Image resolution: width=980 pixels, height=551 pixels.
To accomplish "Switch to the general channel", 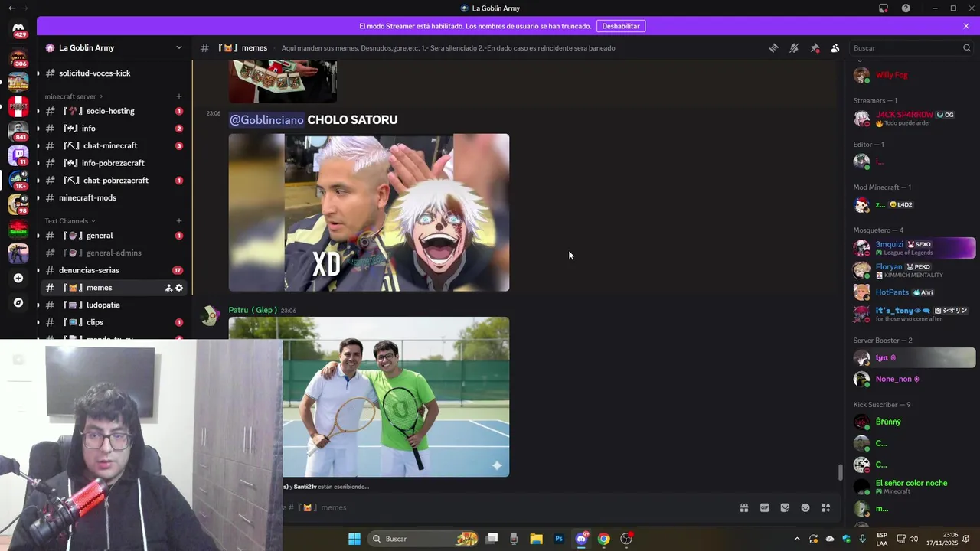I will (x=113, y=236).
